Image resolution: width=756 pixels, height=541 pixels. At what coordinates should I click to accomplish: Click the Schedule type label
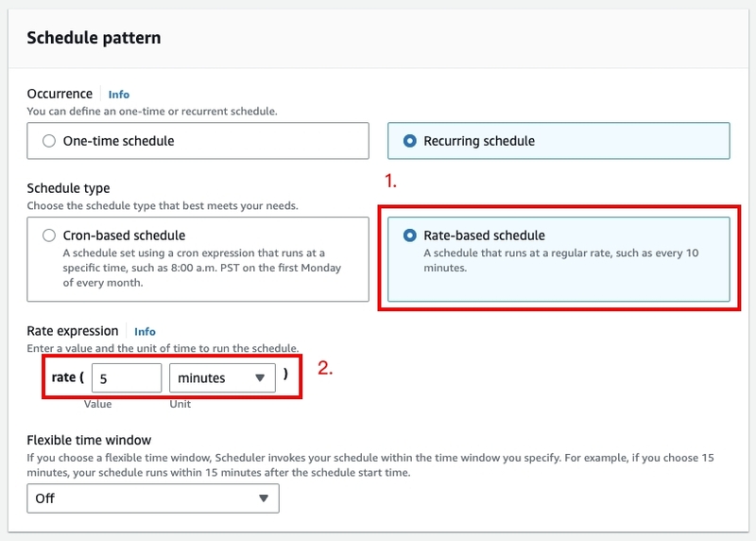pyautogui.click(x=68, y=188)
